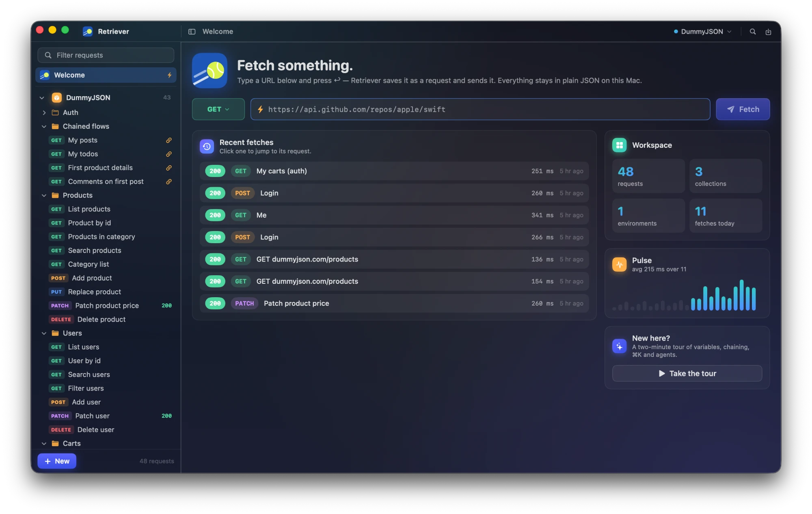The width and height of the screenshot is (812, 514).
Task: Click the New button at bottom left
Action: [x=57, y=461]
